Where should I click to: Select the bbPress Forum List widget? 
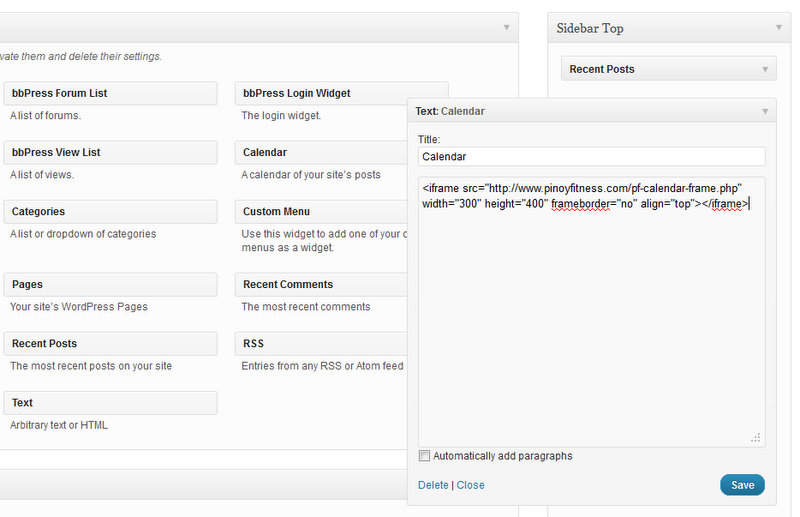[x=110, y=93]
